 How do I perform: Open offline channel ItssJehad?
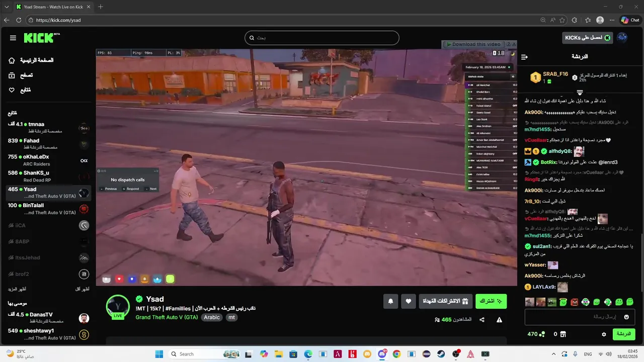[x=48, y=257]
